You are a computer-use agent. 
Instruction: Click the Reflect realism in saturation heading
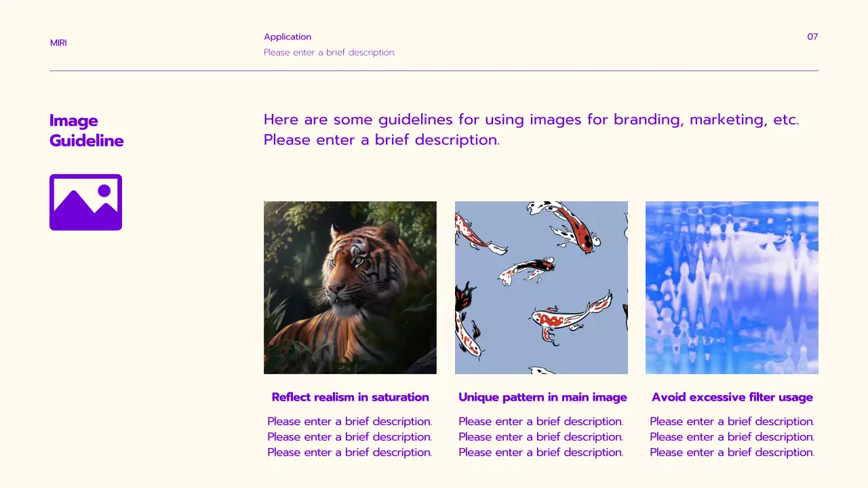(350, 397)
